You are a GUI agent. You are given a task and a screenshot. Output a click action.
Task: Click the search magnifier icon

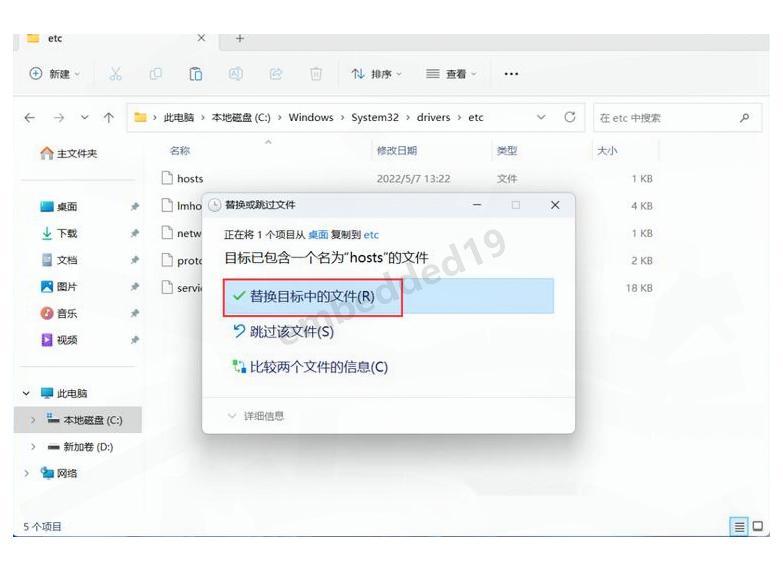click(745, 117)
